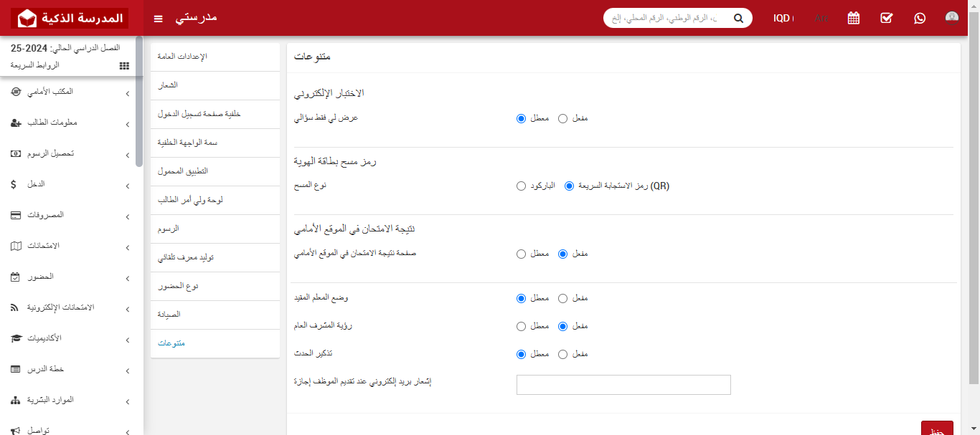Viewport: 980px width, 435px height.
Task: Click the search magnifier icon
Action: click(738, 17)
